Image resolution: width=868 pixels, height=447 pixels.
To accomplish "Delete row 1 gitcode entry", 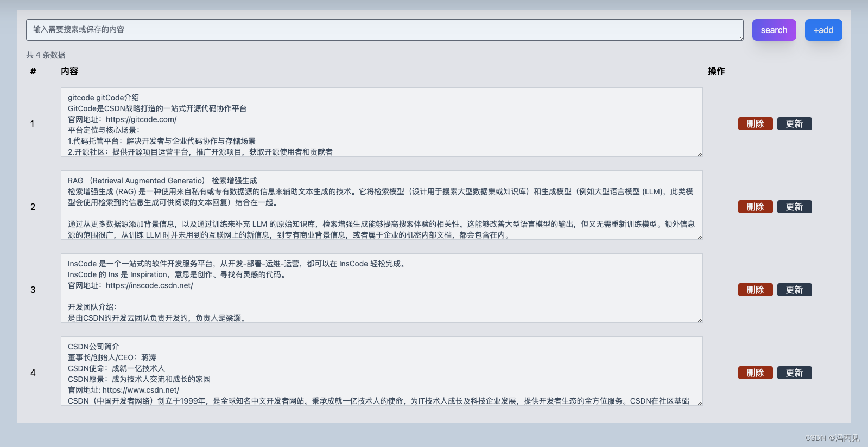I will [x=755, y=124].
